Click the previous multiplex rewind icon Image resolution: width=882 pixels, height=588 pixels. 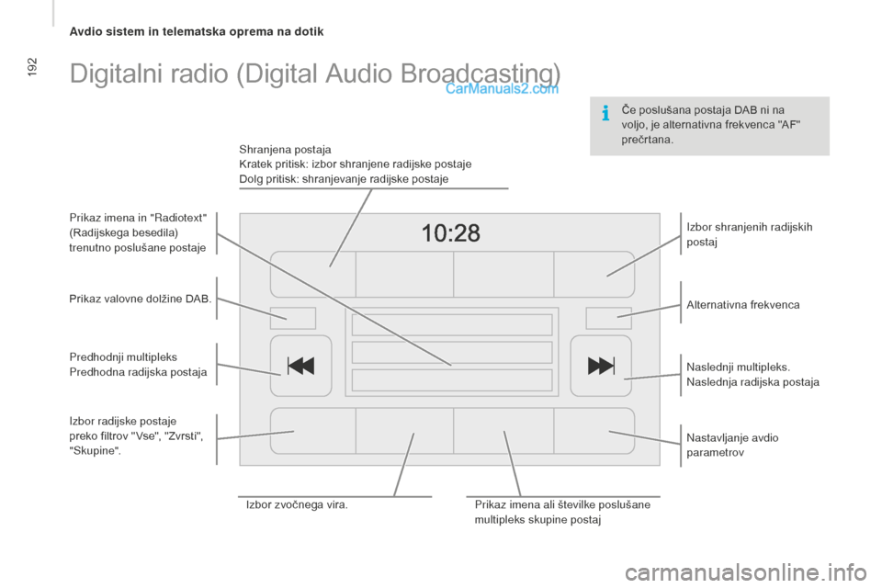[301, 366]
